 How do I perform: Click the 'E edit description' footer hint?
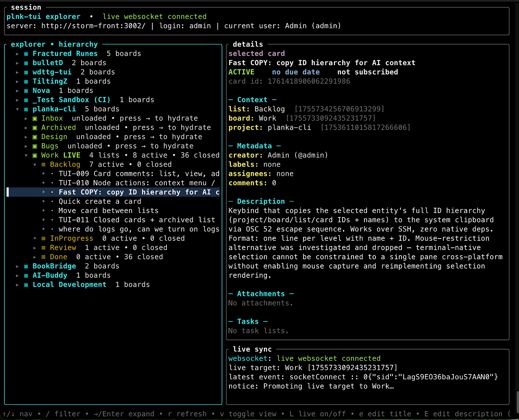[463, 414]
